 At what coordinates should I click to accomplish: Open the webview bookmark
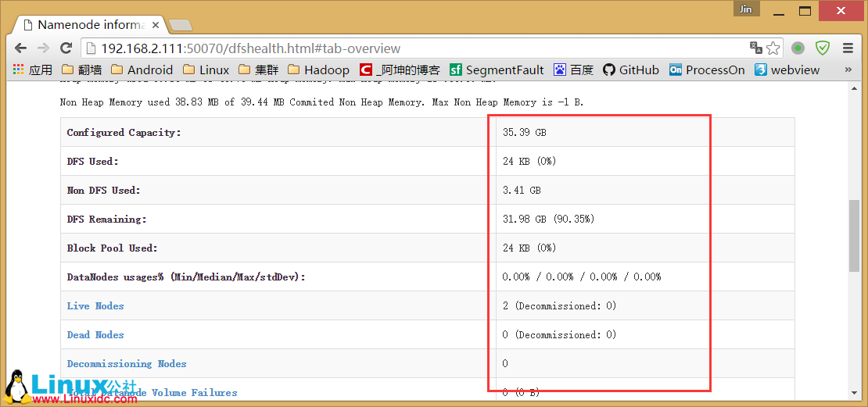click(x=787, y=70)
